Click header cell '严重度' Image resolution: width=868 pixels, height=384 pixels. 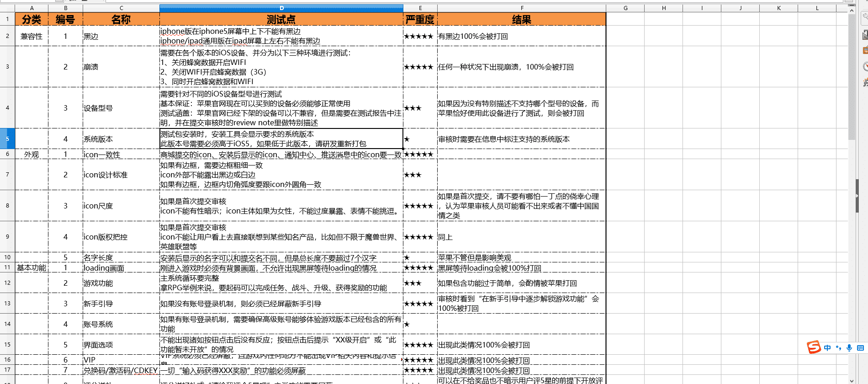pyautogui.click(x=420, y=19)
